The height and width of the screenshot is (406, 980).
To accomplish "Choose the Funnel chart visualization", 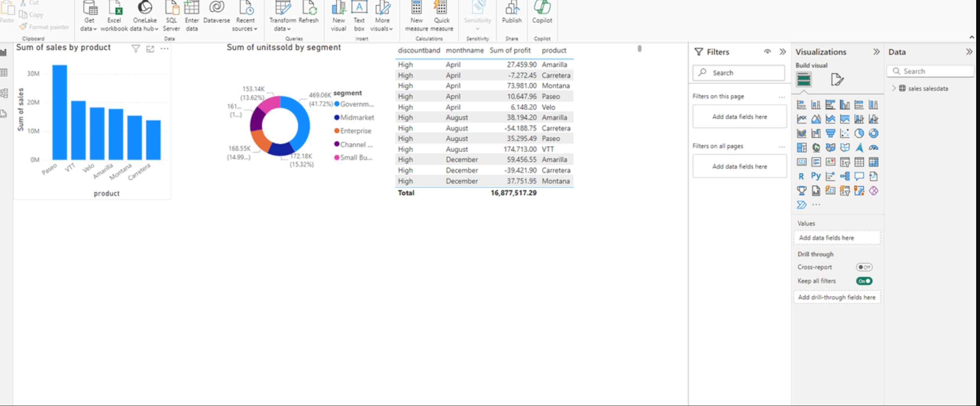I will [830, 133].
